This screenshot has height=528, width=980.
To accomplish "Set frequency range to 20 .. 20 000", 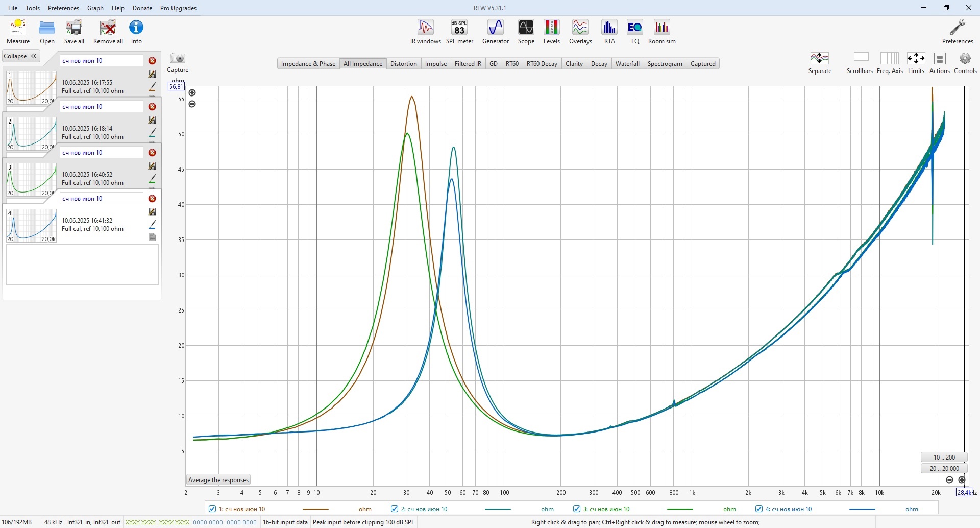I will coord(944,469).
